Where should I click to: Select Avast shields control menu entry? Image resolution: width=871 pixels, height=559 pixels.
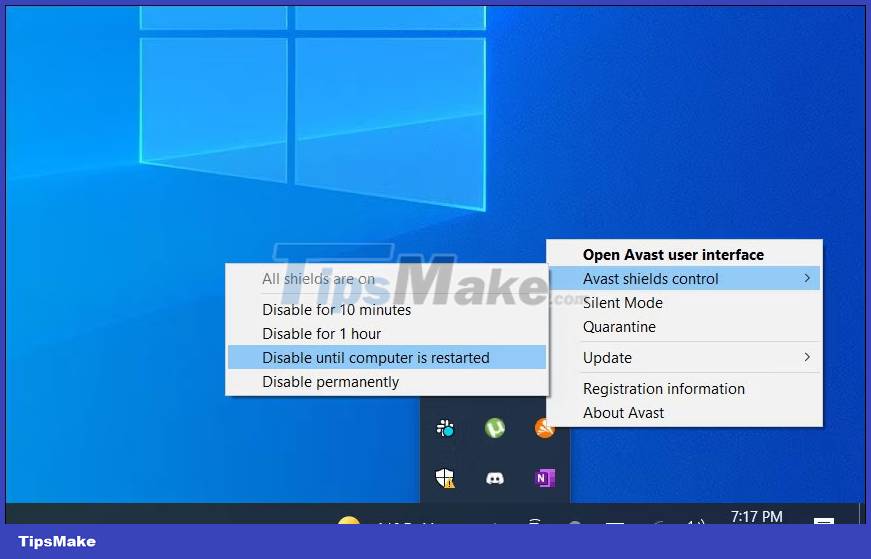point(684,278)
